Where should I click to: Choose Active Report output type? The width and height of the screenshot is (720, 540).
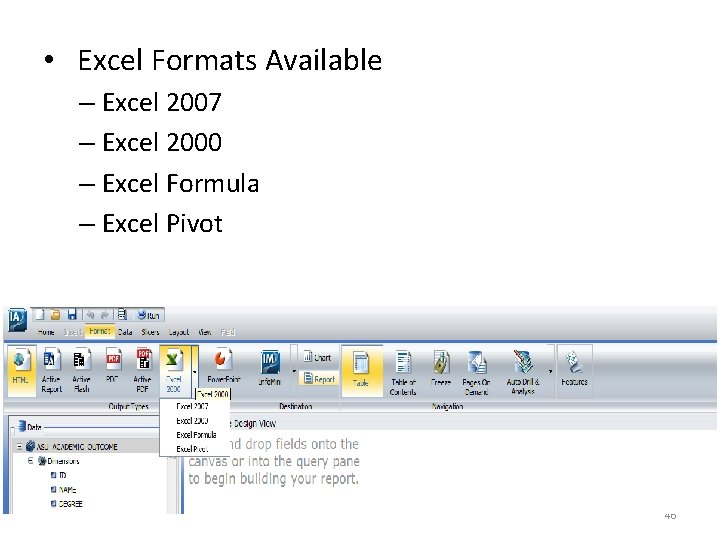51,371
